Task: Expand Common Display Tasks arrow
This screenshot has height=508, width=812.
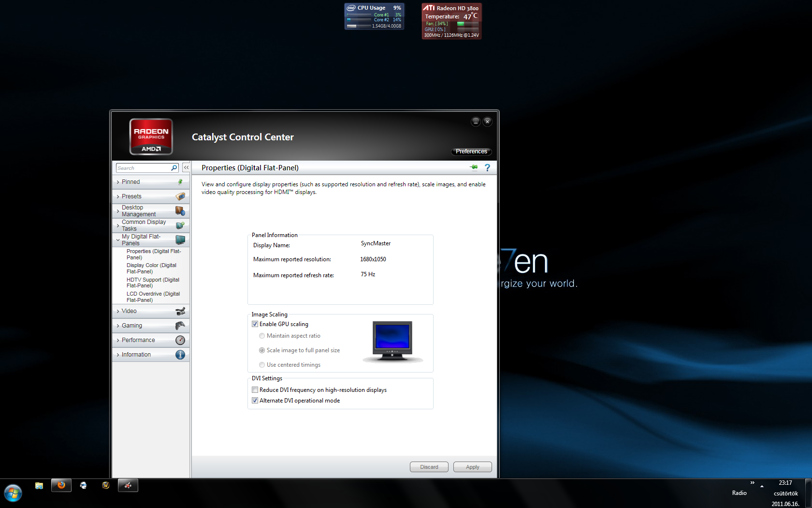Action: click(118, 226)
